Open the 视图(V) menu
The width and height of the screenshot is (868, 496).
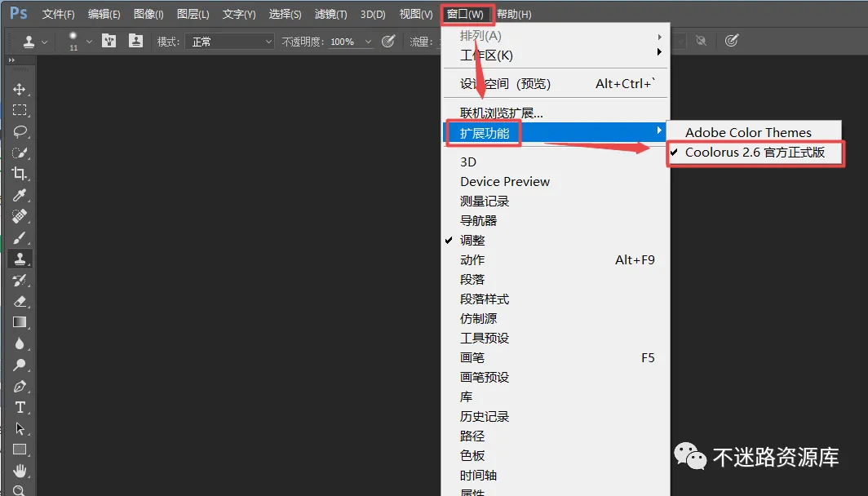click(416, 14)
